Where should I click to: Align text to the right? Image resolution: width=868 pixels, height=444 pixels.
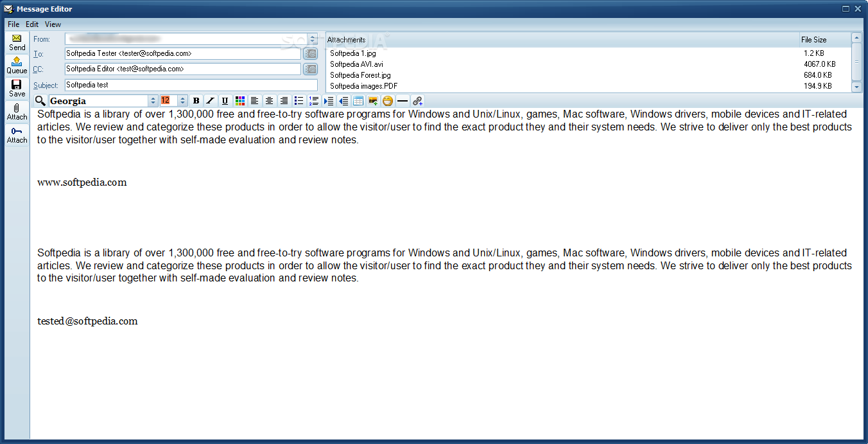click(284, 101)
